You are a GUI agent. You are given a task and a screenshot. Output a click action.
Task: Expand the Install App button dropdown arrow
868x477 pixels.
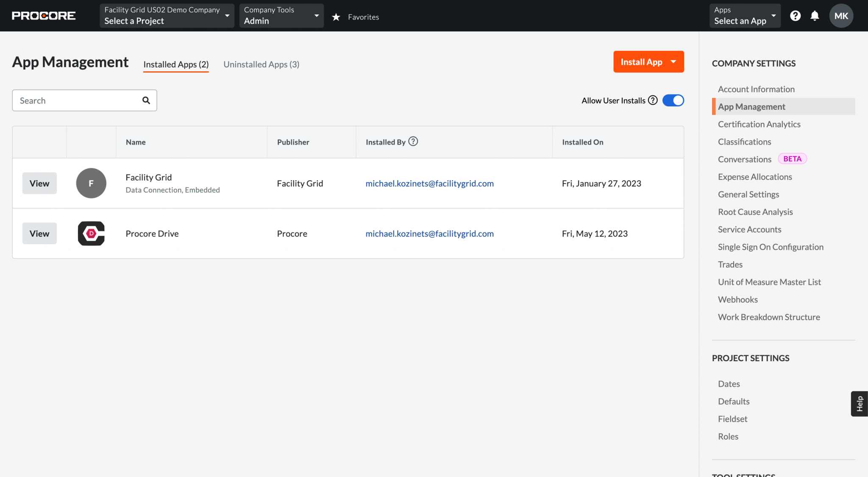[x=673, y=61]
